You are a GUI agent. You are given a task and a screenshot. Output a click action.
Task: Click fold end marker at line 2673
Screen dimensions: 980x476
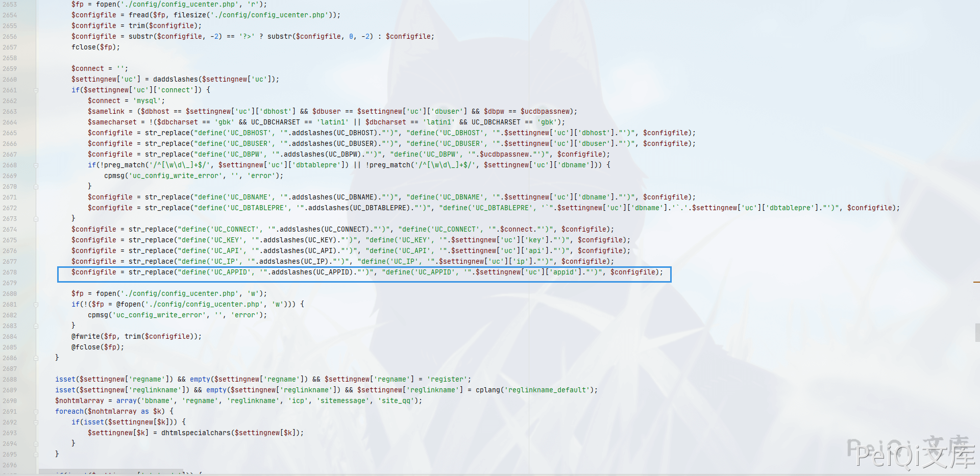point(36,219)
